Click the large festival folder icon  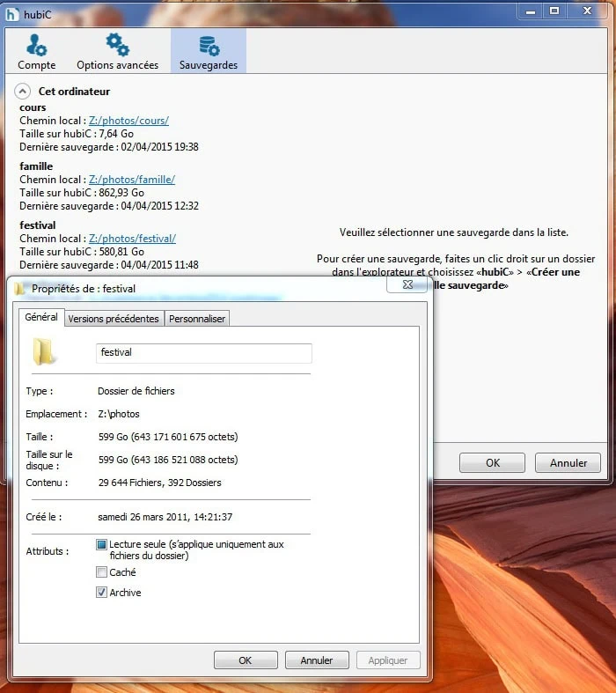(44, 352)
